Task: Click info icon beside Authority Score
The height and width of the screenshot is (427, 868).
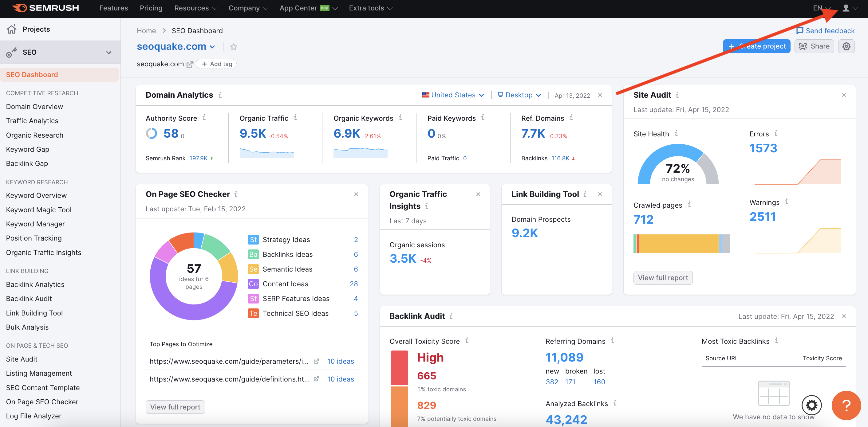Action: [x=204, y=118]
